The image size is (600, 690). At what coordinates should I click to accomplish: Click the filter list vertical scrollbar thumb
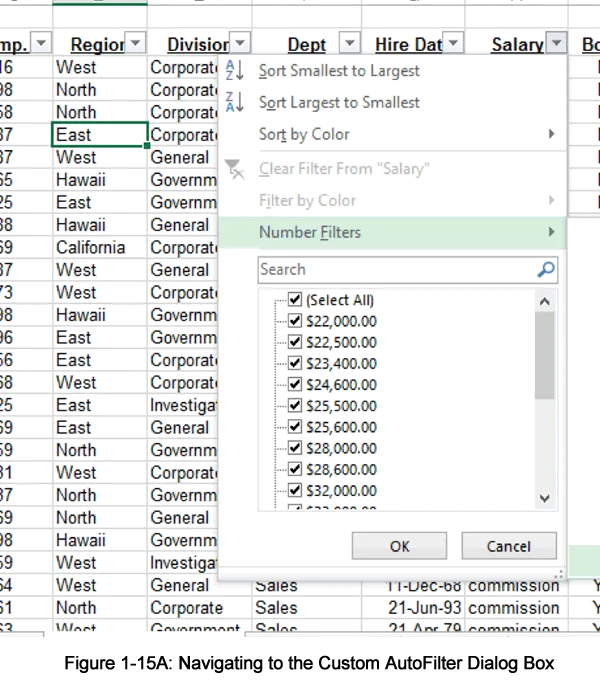tap(545, 355)
